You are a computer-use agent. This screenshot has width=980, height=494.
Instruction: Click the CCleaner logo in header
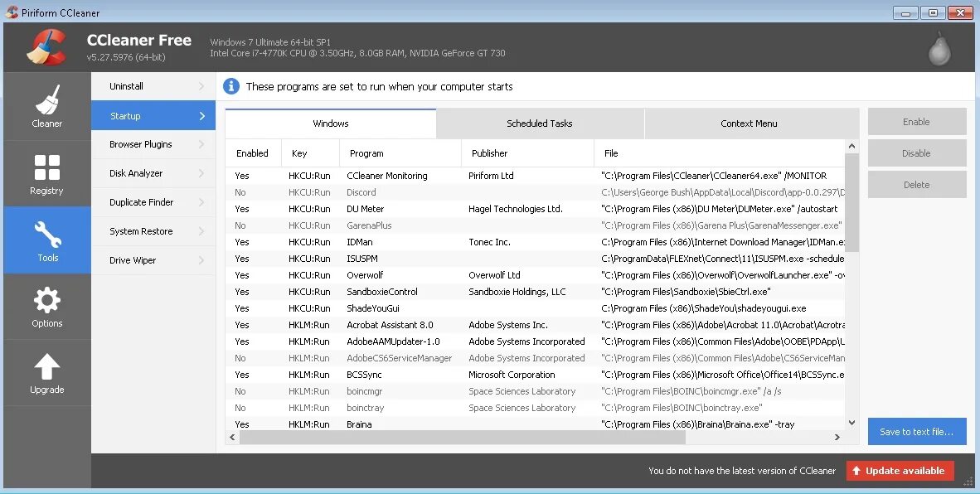(47, 47)
